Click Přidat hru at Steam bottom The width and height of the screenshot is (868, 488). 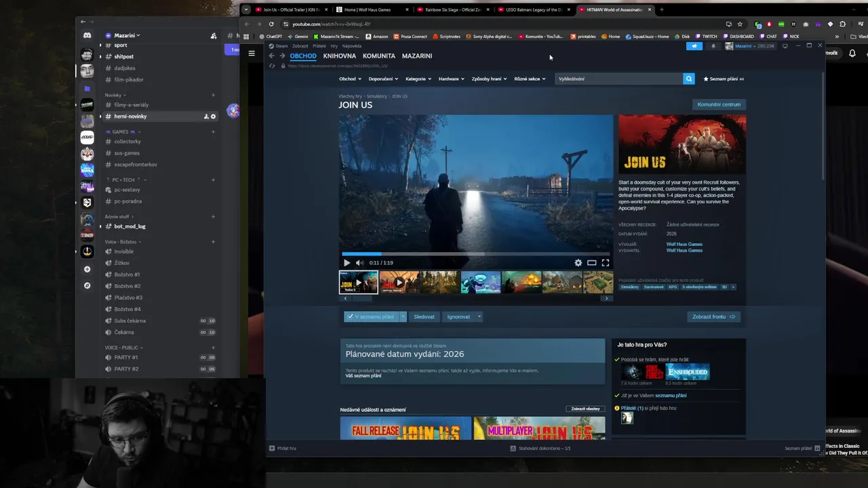tap(283, 448)
